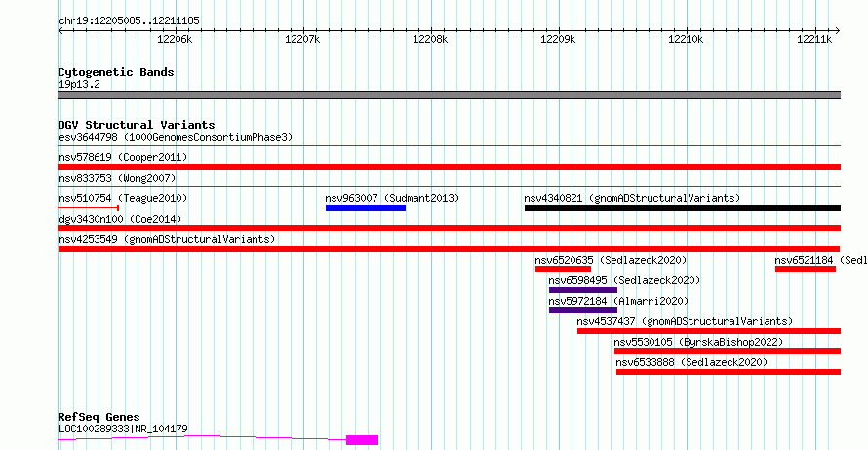Open the nsv6521184 label at right edge
Viewport: 868px width, 450px height.
pyautogui.click(x=821, y=260)
